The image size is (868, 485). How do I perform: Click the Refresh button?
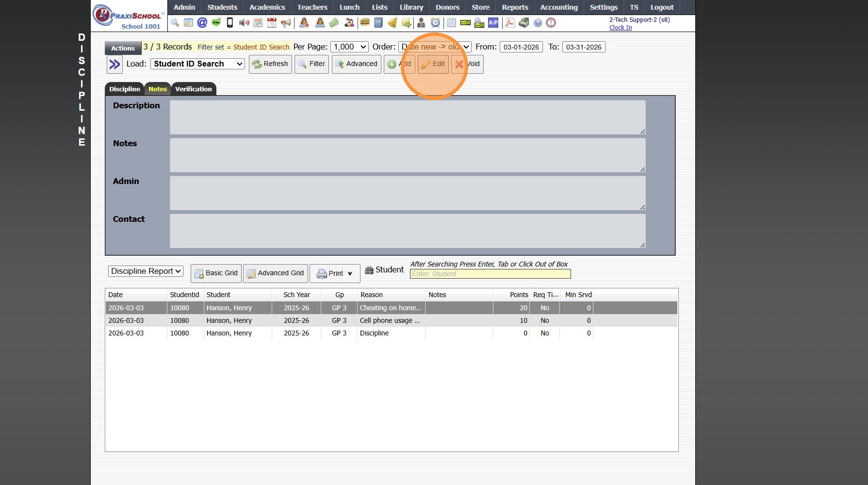270,64
